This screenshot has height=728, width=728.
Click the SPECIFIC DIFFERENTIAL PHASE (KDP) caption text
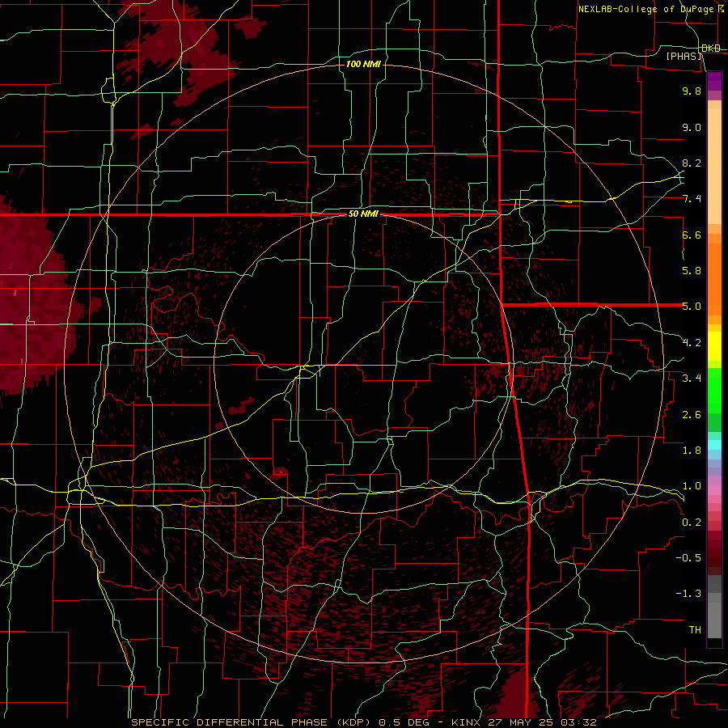[x=252, y=722]
